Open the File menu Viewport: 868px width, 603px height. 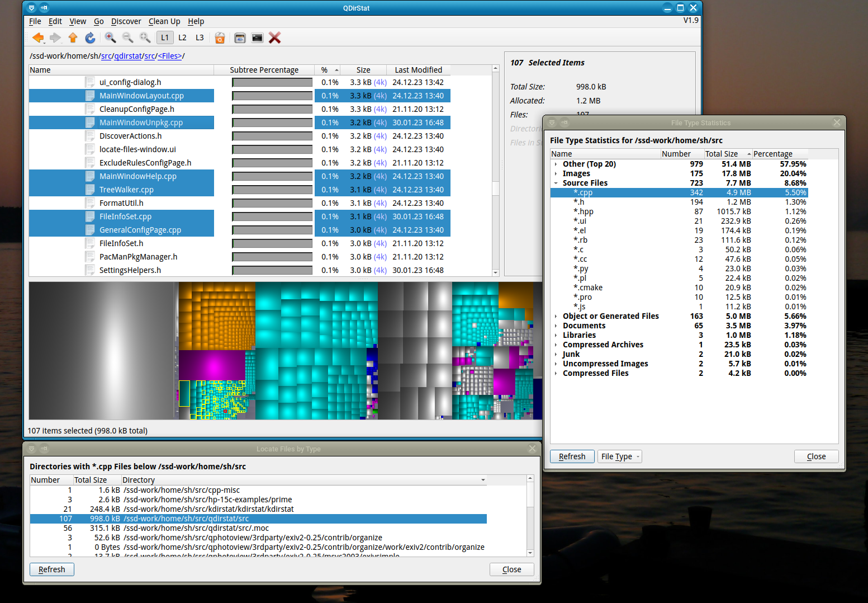35,21
